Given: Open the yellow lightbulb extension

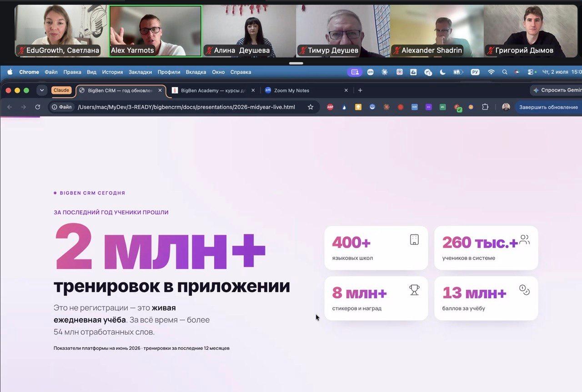Looking at the screenshot, I should (358, 107).
